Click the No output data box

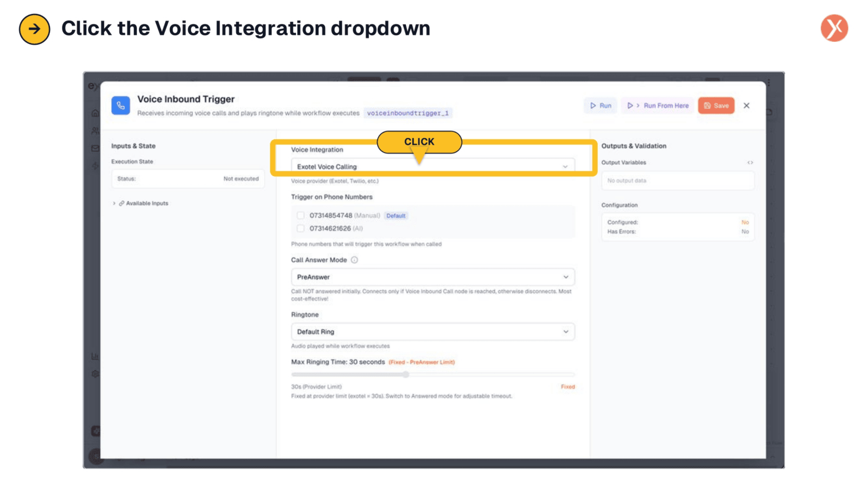tap(678, 181)
